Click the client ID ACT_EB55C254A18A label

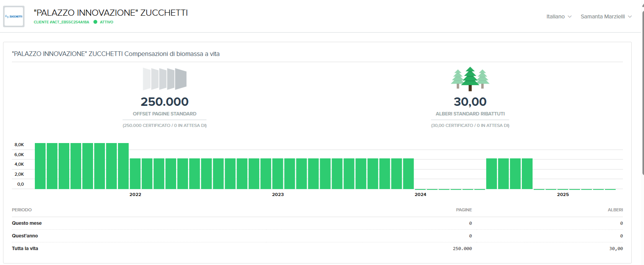[x=61, y=22]
